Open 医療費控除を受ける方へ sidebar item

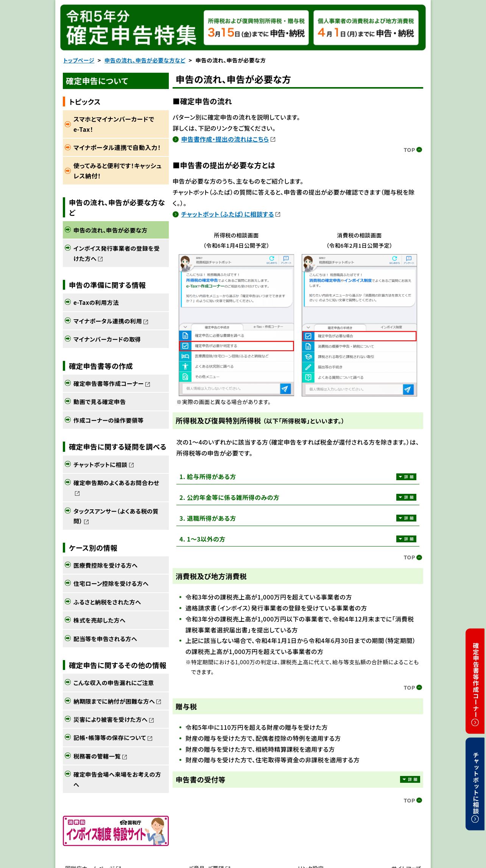[116, 565]
